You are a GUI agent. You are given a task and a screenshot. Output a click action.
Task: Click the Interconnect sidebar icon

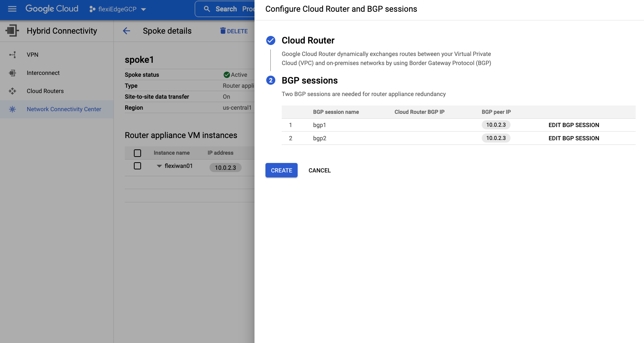(x=12, y=73)
